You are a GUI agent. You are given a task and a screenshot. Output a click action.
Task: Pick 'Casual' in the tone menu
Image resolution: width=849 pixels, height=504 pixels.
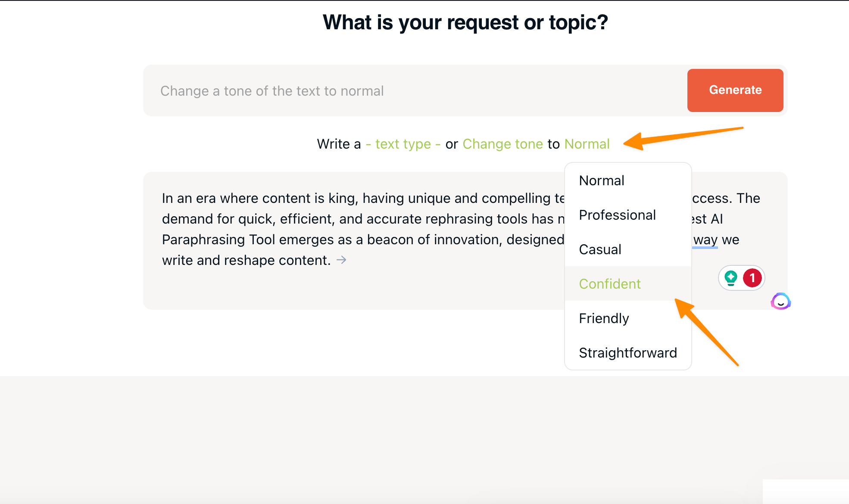tap(600, 249)
